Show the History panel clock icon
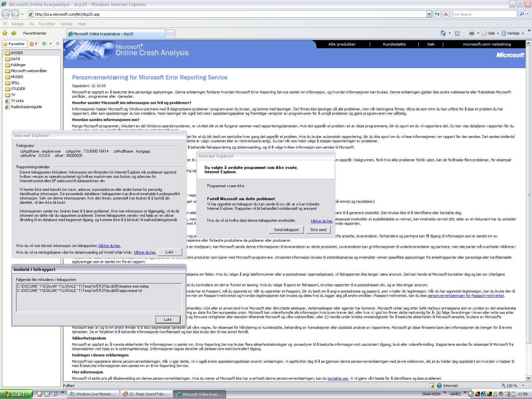The height and width of the screenshot is (399, 532). click(45, 44)
